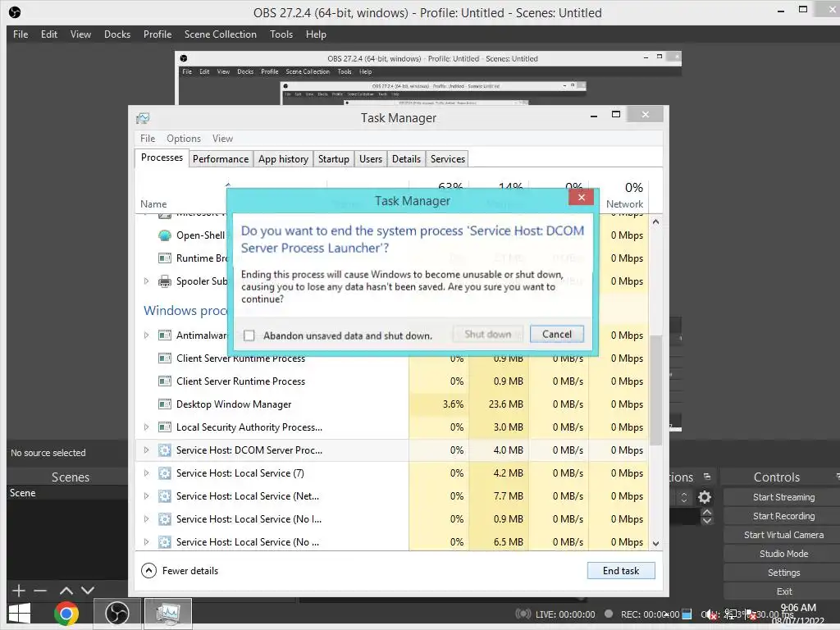Open Task Manager Options menu
The width and height of the screenshot is (840, 630).
pos(184,138)
